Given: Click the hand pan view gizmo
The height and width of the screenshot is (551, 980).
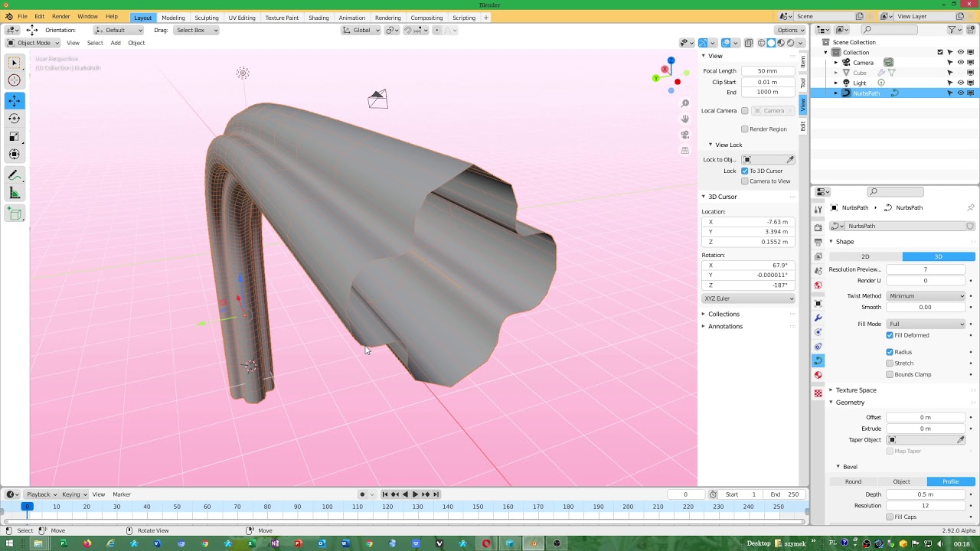Looking at the screenshot, I should (685, 119).
